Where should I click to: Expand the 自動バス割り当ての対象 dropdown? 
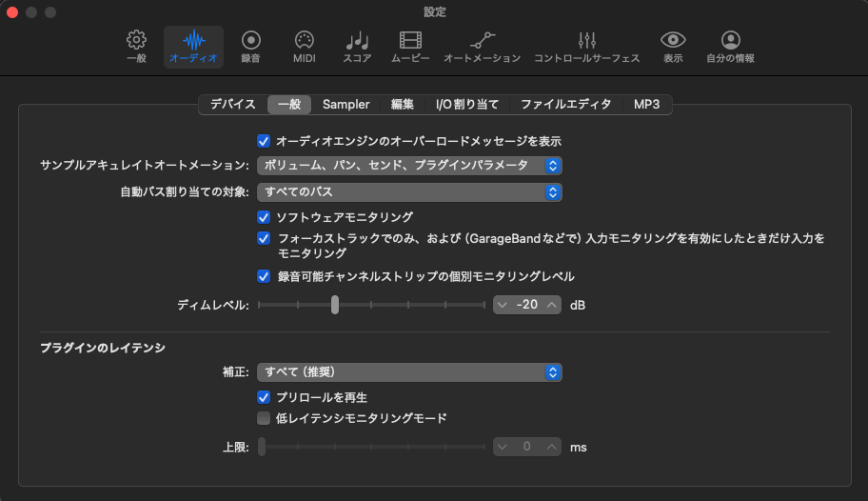click(x=409, y=192)
